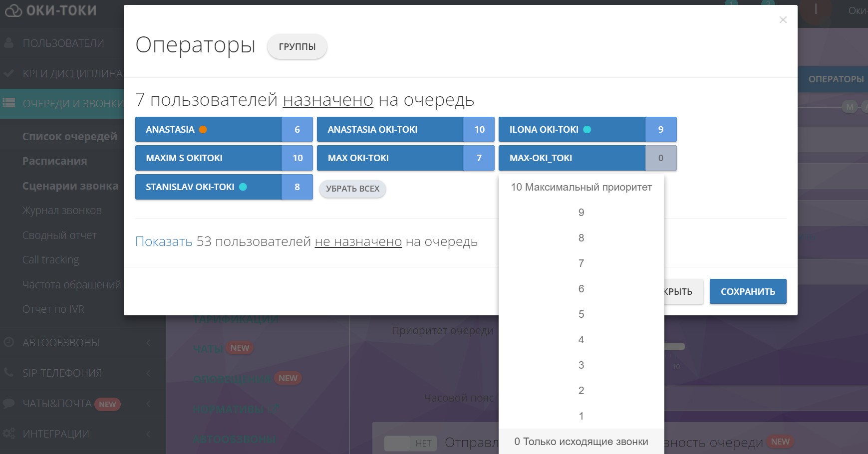Click the orange status dot on ANASTASIA
Image resolution: width=868 pixels, height=454 pixels.
[x=202, y=129]
